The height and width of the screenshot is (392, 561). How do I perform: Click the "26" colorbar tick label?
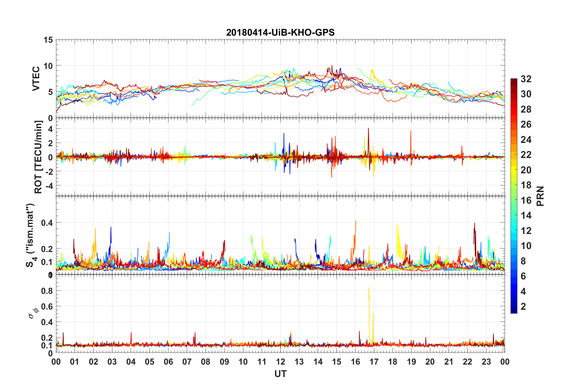pyautogui.click(x=526, y=124)
